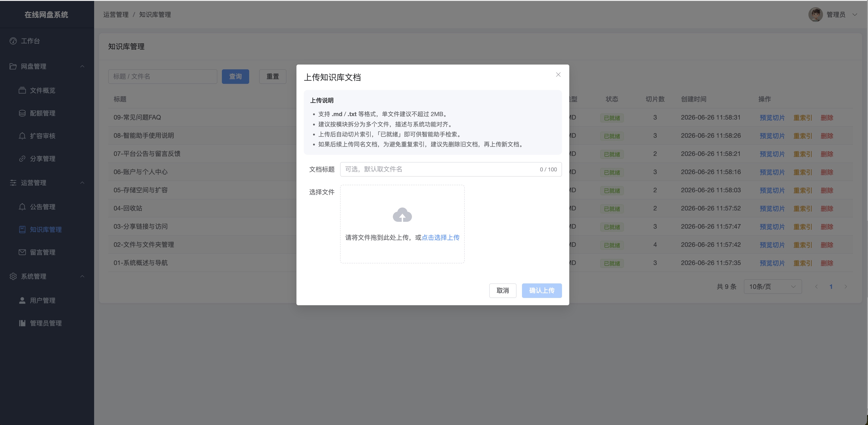This screenshot has height=425, width=868.
Task: Focus the 文档标题 input field
Action: pos(451,169)
